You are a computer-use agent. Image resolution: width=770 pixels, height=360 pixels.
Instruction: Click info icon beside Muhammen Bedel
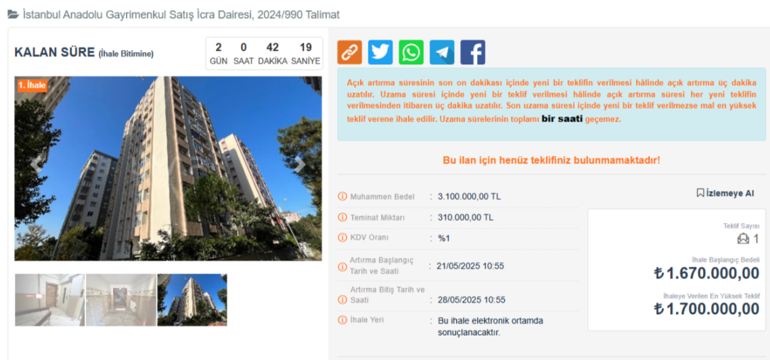(342, 197)
